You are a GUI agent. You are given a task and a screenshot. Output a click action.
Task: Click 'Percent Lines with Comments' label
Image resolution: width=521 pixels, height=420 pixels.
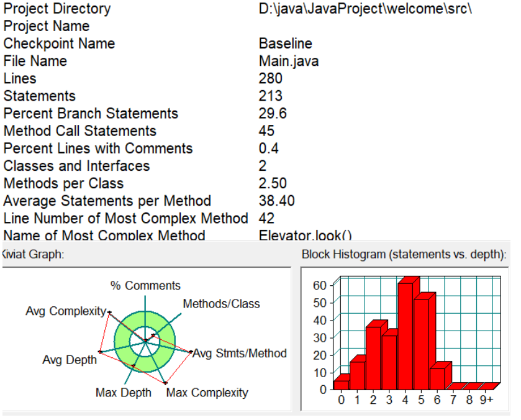tap(98, 148)
